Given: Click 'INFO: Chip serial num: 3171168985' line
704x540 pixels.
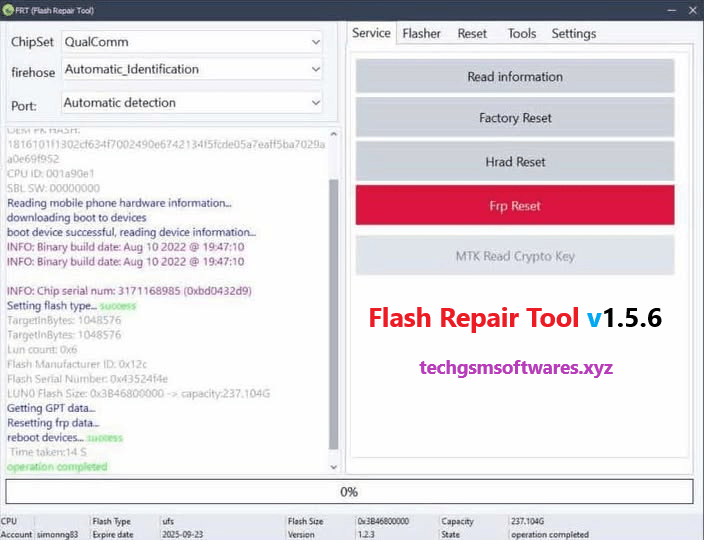Looking at the screenshot, I should click(129, 291).
